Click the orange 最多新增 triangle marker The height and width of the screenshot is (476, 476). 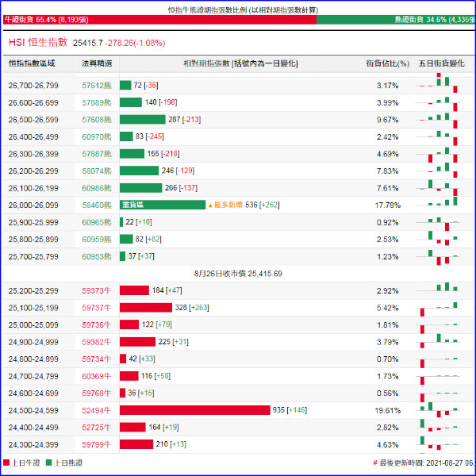tap(210, 205)
